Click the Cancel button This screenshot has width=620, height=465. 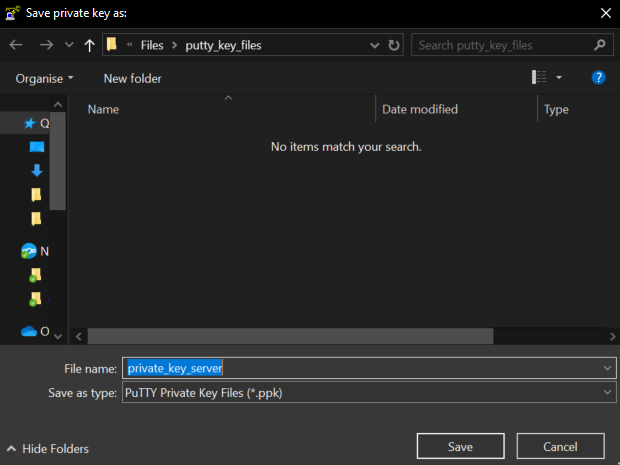(x=560, y=446)
